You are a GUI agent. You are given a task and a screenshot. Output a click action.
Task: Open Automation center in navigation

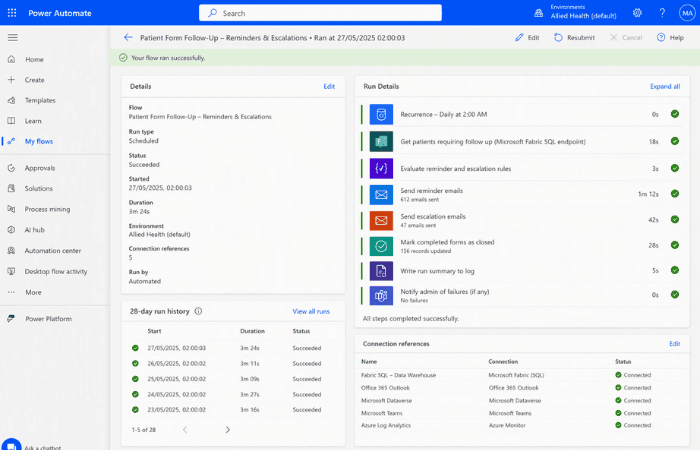(55, 251)
